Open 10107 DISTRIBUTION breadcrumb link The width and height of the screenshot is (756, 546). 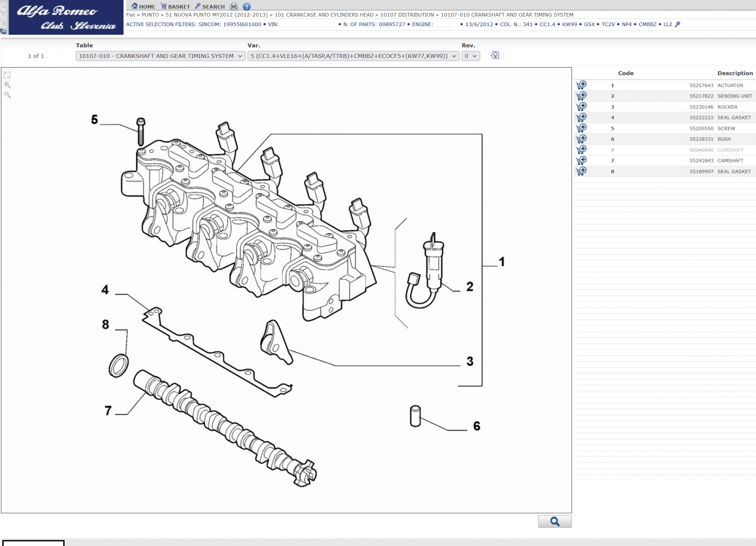[407, 15]
